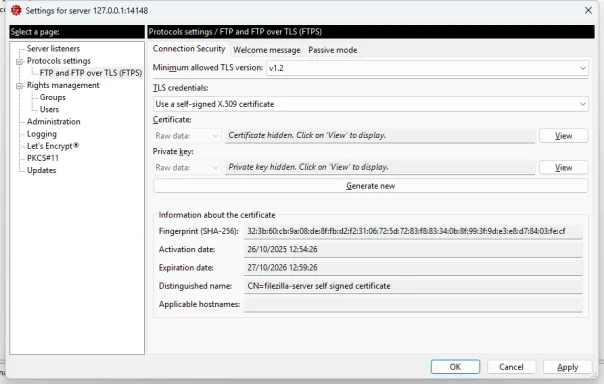Select Protocols settings tree item

(59, 61)
